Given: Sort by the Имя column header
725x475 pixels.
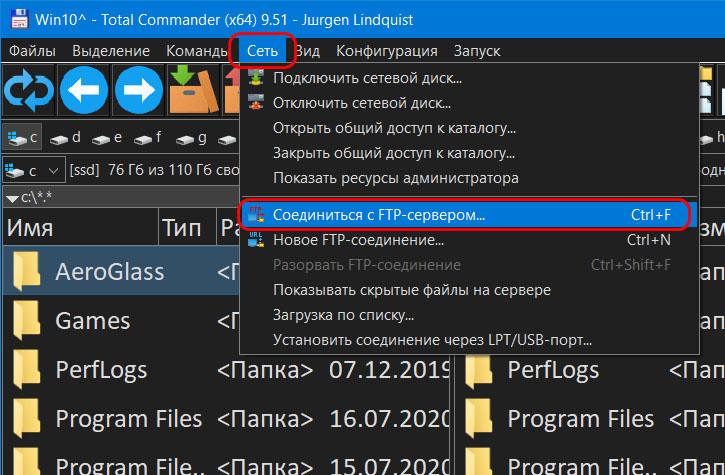Looking at the screenshot, I should [x=80, y=227].
